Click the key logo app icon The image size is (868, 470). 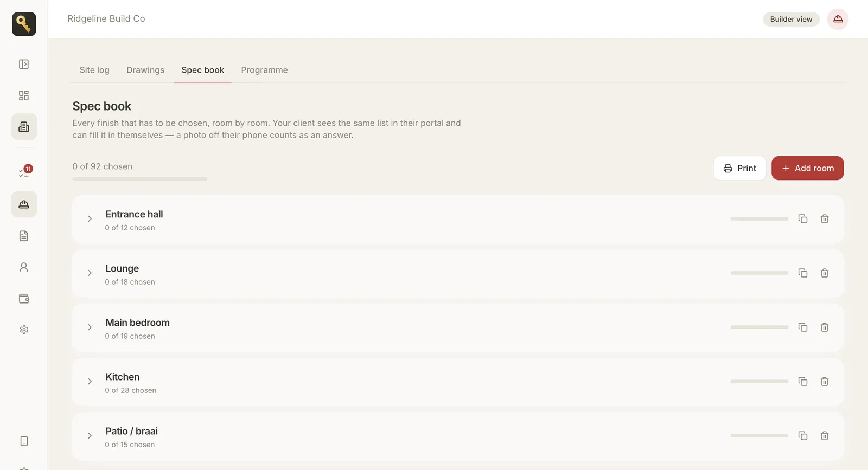[x=24, y=24]
